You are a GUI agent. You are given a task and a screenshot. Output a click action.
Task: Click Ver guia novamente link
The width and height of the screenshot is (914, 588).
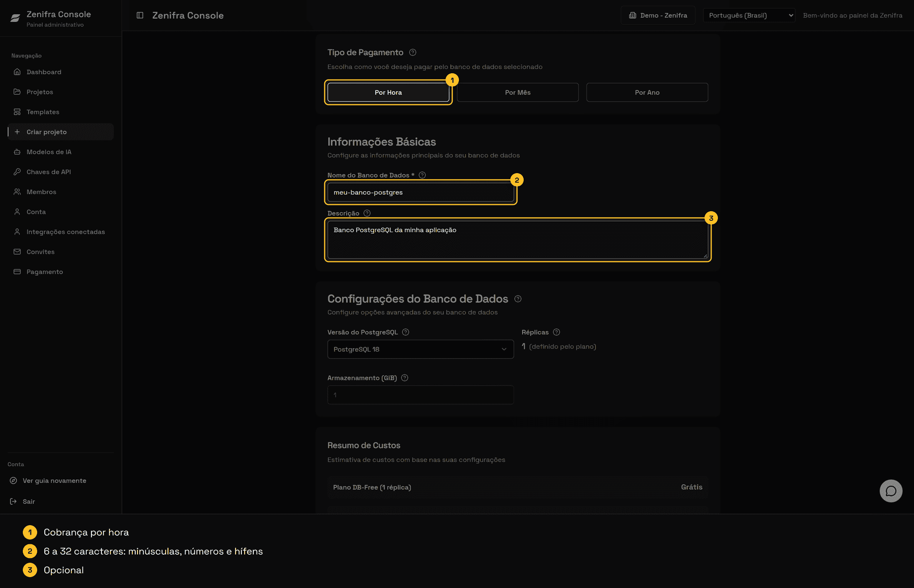click(x=54, y=480)
